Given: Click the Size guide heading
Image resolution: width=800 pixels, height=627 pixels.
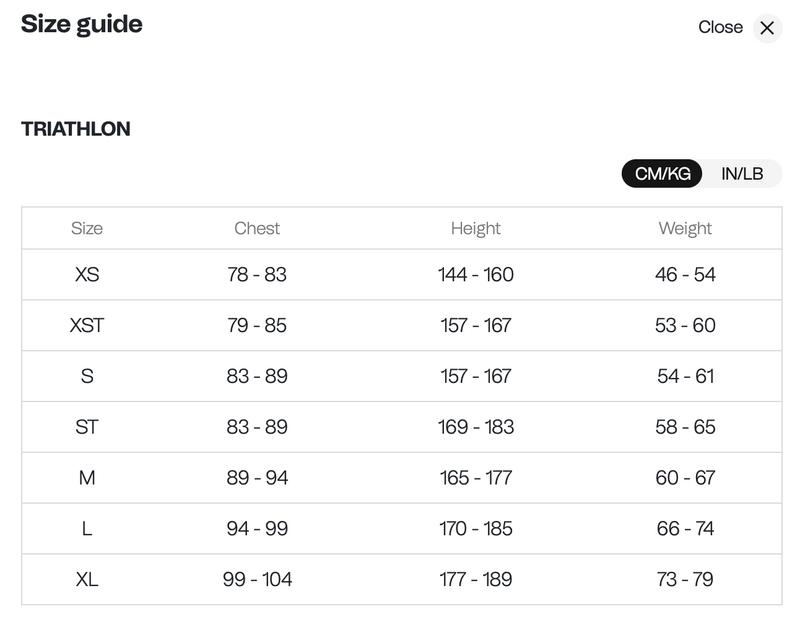Looking at the screenshot, I should click(x=82, y=24).
